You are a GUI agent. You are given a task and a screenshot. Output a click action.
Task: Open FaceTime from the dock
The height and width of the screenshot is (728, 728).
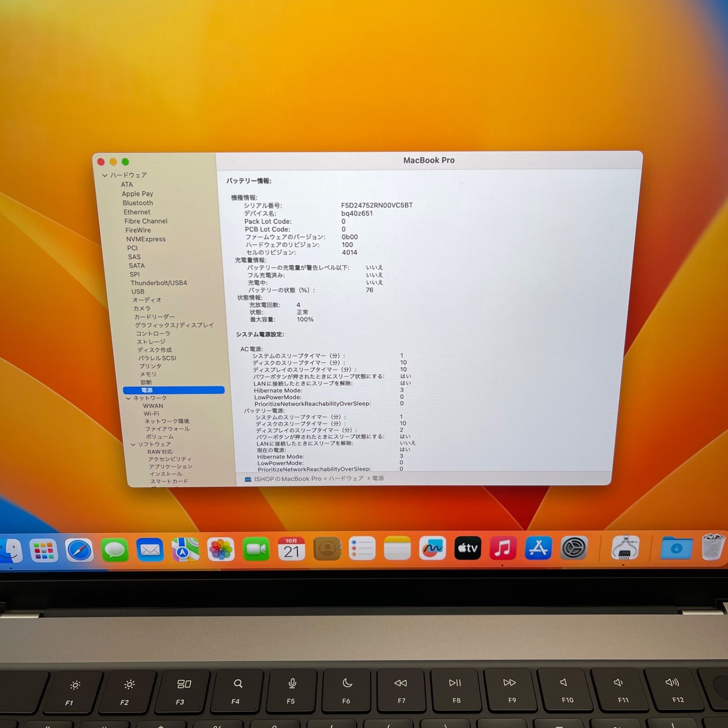(x=256, y=550)
